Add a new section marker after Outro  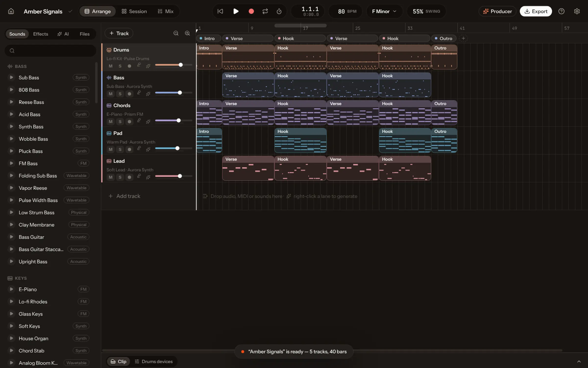tap(463, 38)
